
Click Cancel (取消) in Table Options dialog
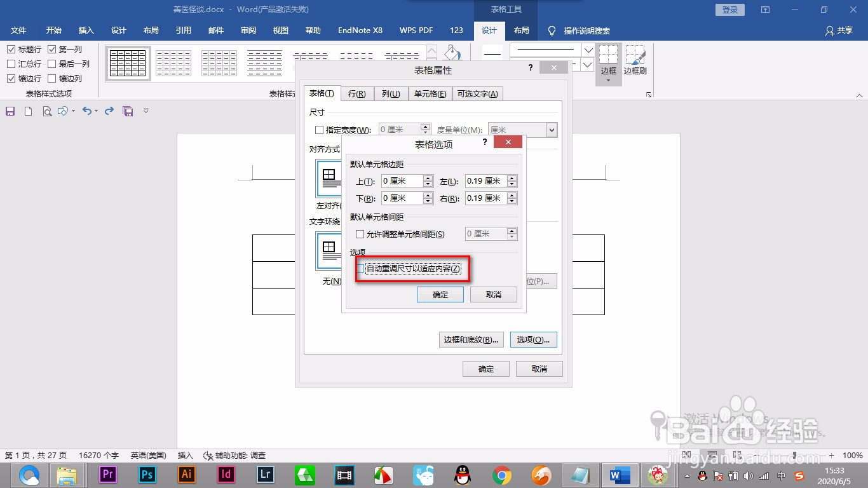pos(494,294)
